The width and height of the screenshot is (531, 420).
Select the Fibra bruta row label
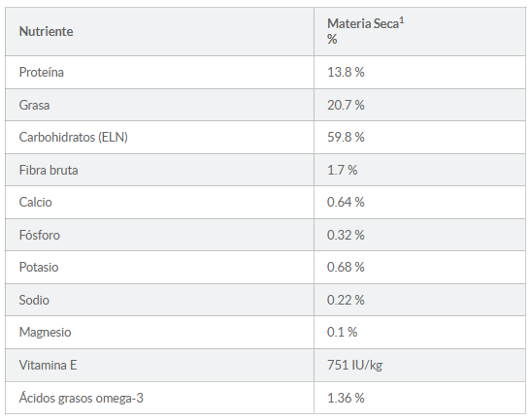49,170
